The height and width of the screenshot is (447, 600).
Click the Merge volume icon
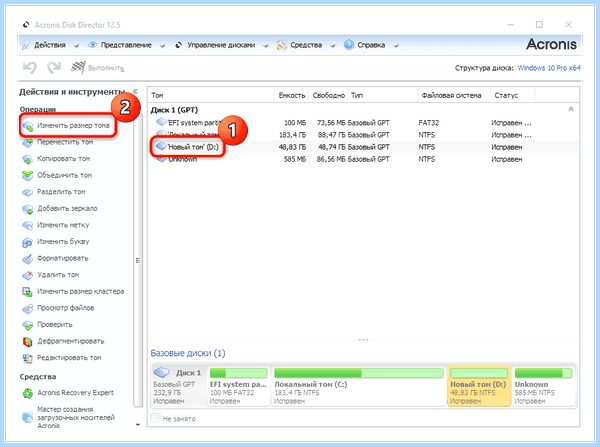[28, 176]
